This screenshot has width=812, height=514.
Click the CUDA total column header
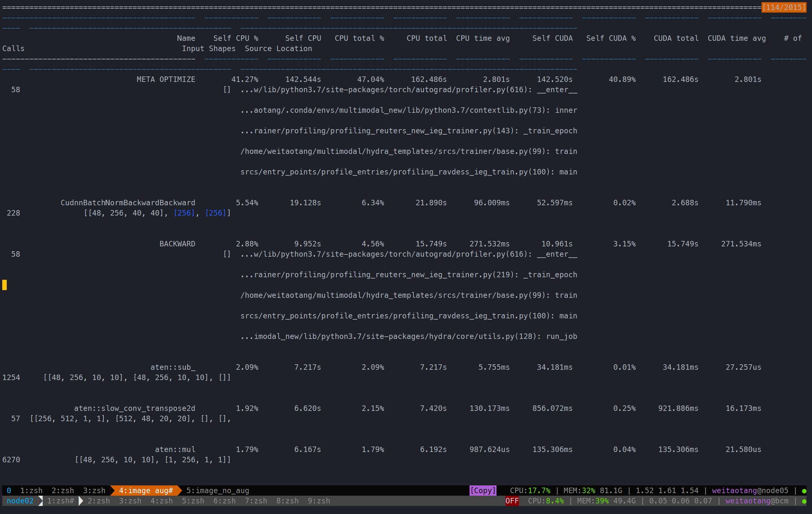[676, 38]
